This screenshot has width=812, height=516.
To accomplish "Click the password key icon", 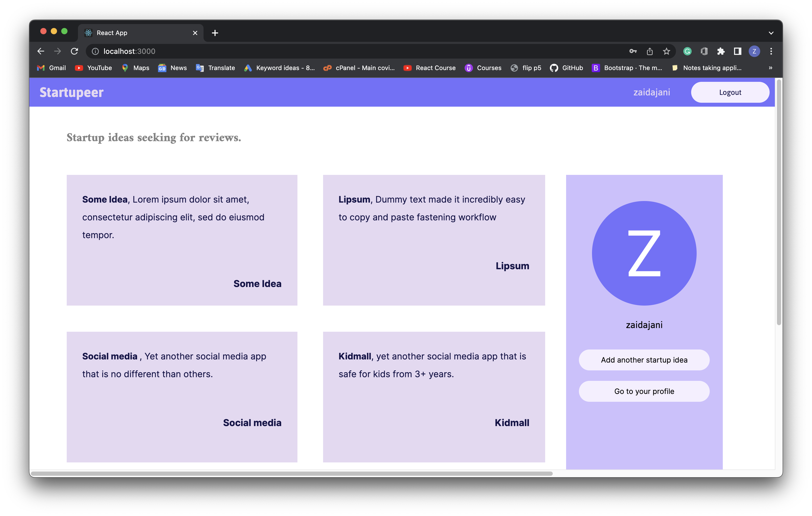I will point(633,51).
